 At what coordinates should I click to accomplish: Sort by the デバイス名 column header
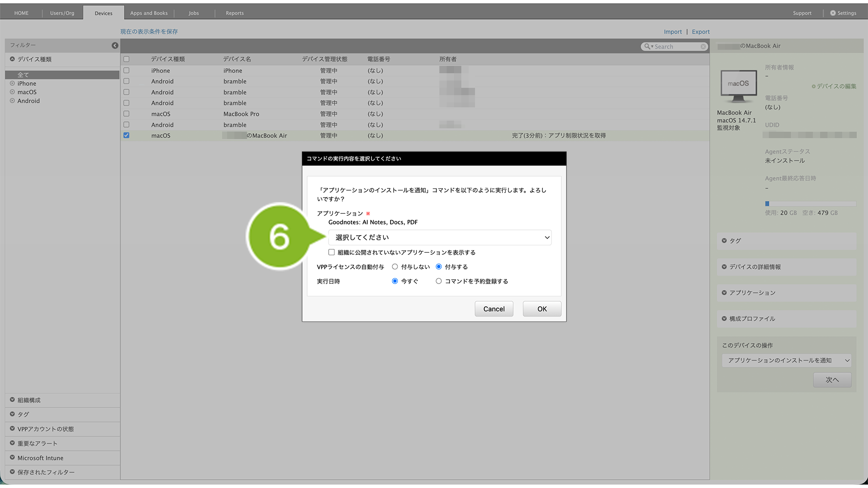tap(237, 59)
